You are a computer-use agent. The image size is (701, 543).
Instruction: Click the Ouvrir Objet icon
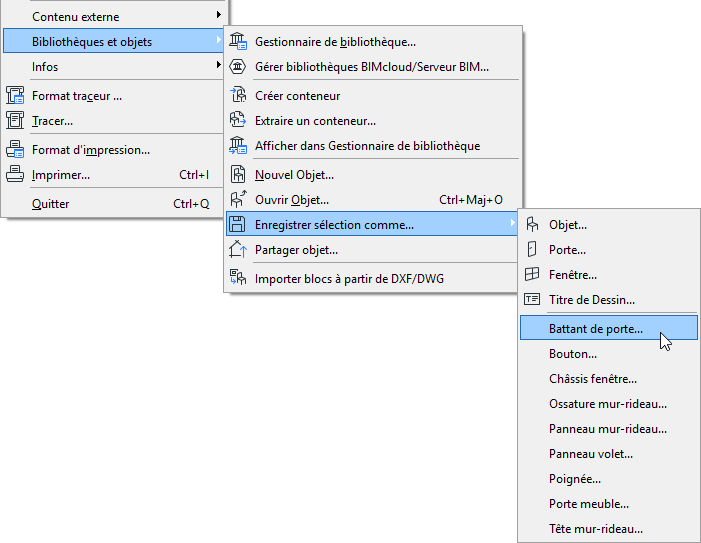pos(238,200)
